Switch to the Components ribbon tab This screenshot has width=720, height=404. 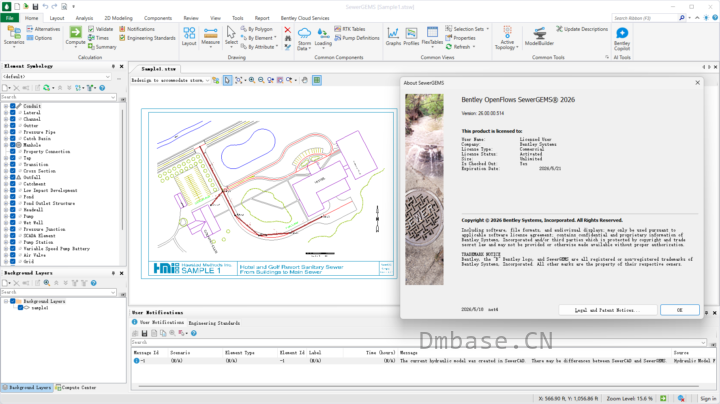click(x=158, y=18)
